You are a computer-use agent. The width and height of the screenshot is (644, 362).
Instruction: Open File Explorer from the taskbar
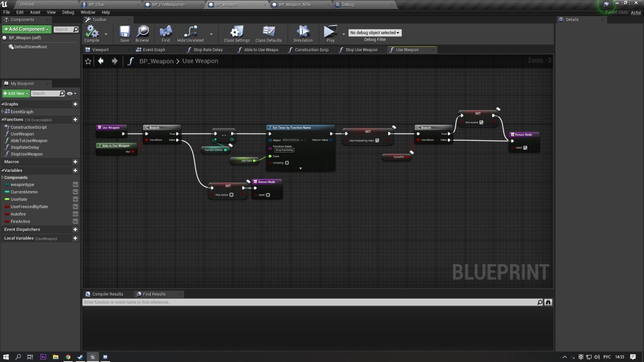point(55,357)
